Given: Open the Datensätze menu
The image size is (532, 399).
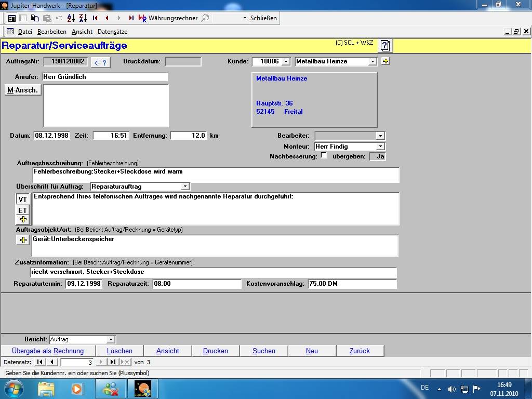Looking at the screenshot, I should pos(112,32).
